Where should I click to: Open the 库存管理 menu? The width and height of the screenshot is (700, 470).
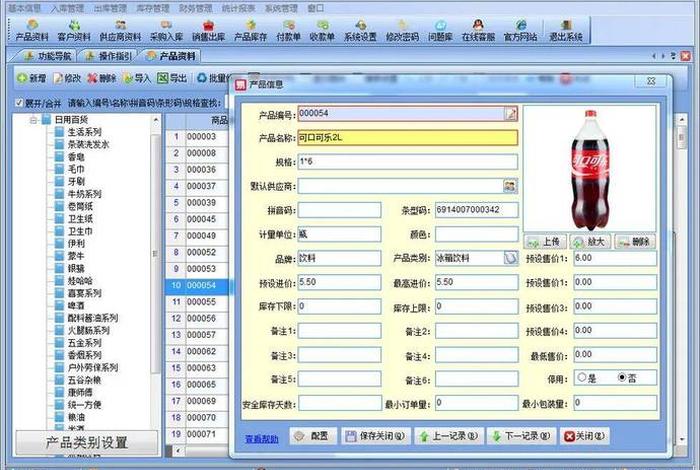153,8
